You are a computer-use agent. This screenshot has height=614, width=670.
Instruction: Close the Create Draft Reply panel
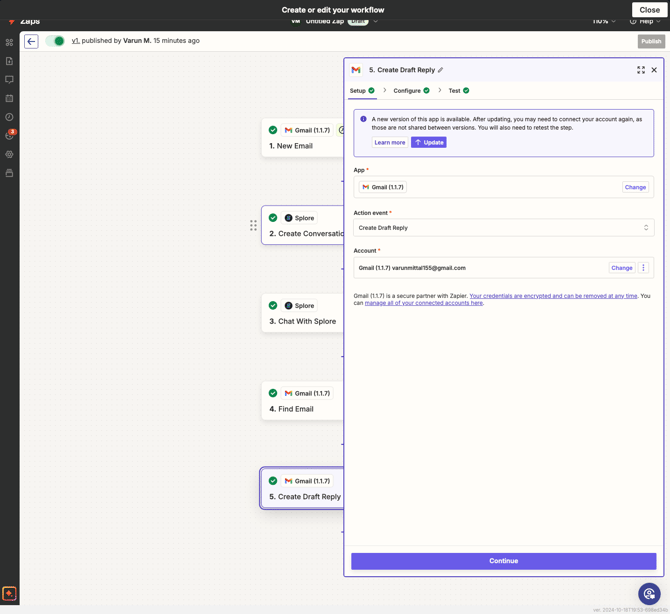point(654,70)
